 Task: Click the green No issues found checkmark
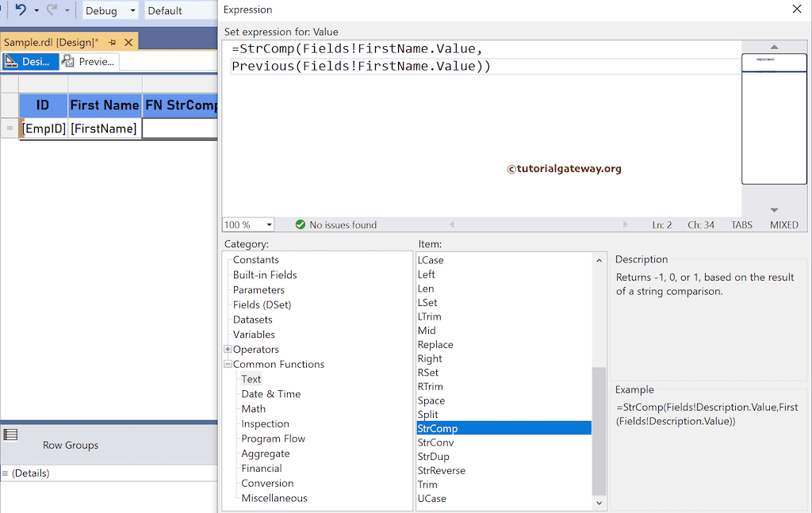pyautogui.click(x=300, y=224)
